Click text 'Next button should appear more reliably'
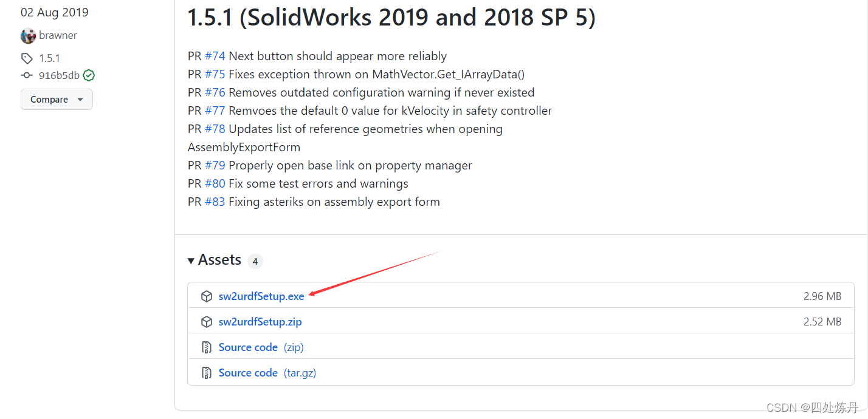The height and width of the screenshot is (419, 868). [x=338, y=56]
